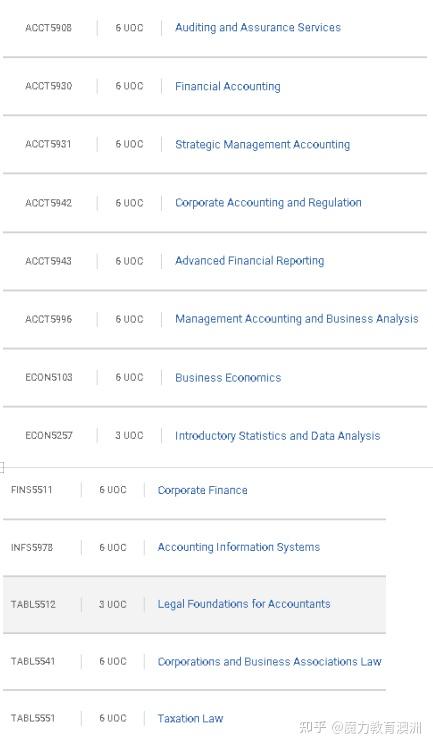The image size is (433, 747).
Task: Click the small anchor marker at left edge
Action: [x=1, y=467]
